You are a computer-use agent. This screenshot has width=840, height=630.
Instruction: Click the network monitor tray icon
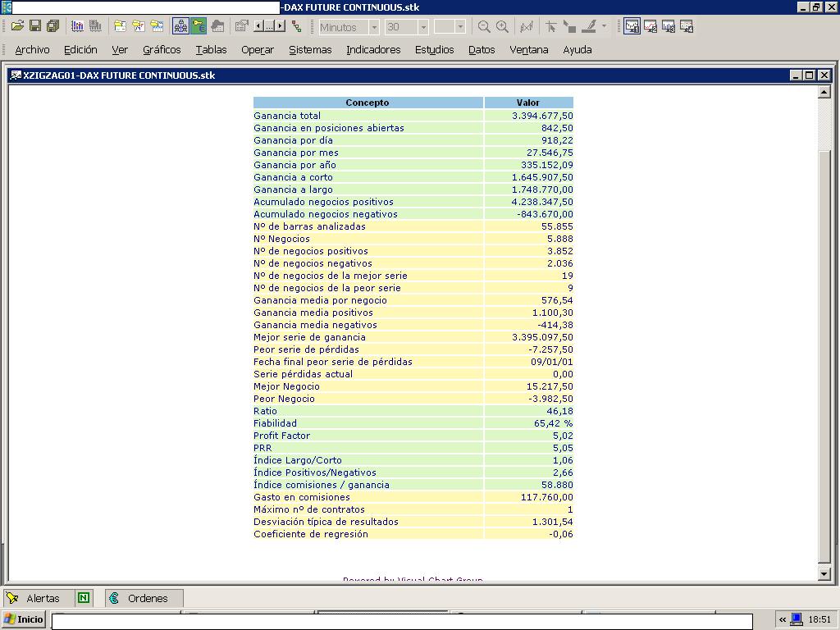click(797, 619)
